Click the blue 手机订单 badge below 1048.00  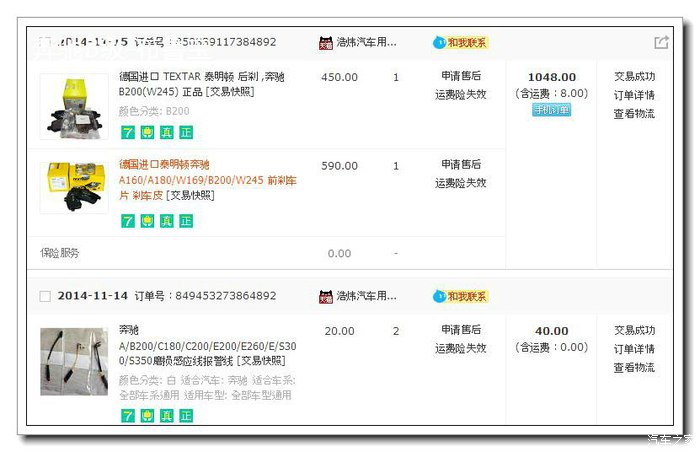(551, 110)
